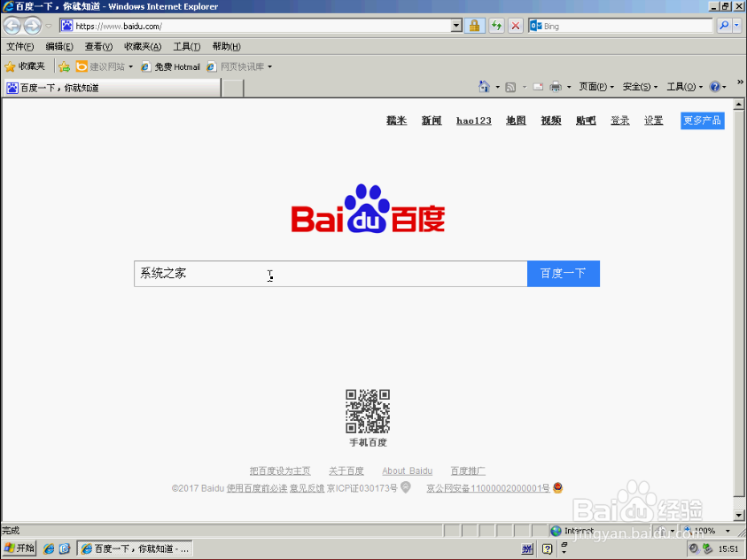
Task: Open the 贴吧 link
Action: coord(586,121)
